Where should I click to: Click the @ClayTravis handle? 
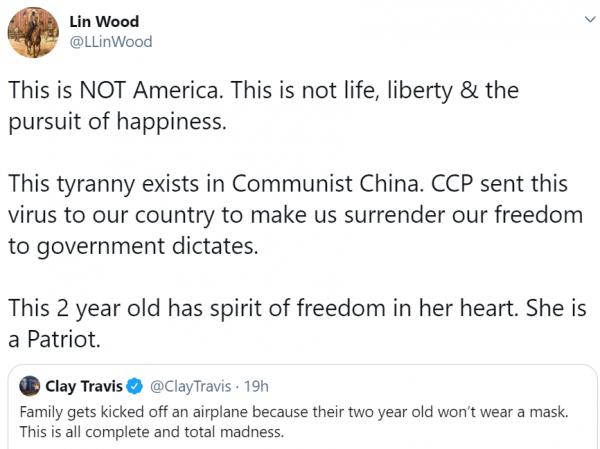click(192, 386)
